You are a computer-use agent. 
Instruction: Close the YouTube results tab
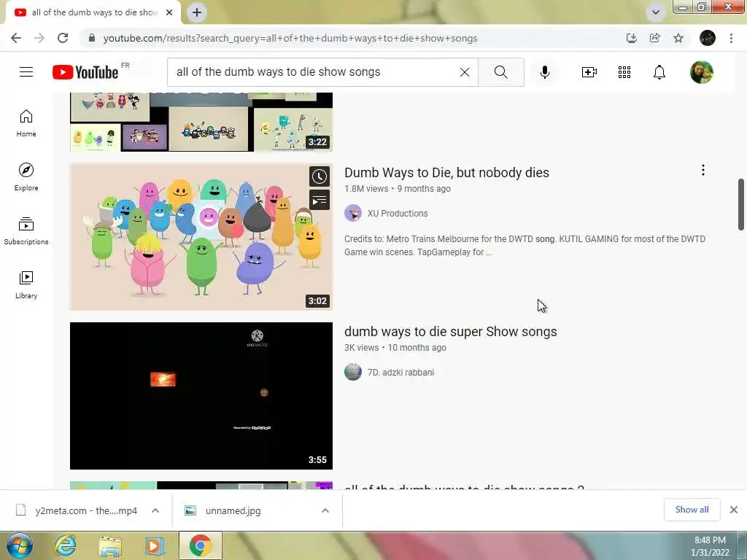pos(169,12)
